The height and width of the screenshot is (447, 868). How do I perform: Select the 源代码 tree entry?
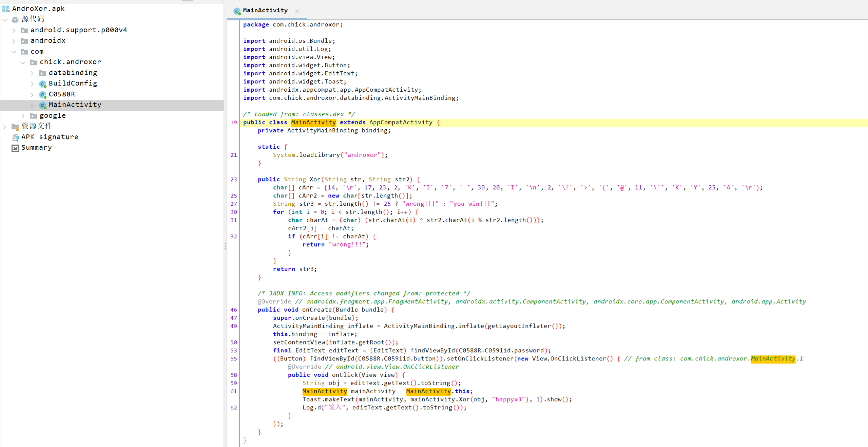click(33, 19)
